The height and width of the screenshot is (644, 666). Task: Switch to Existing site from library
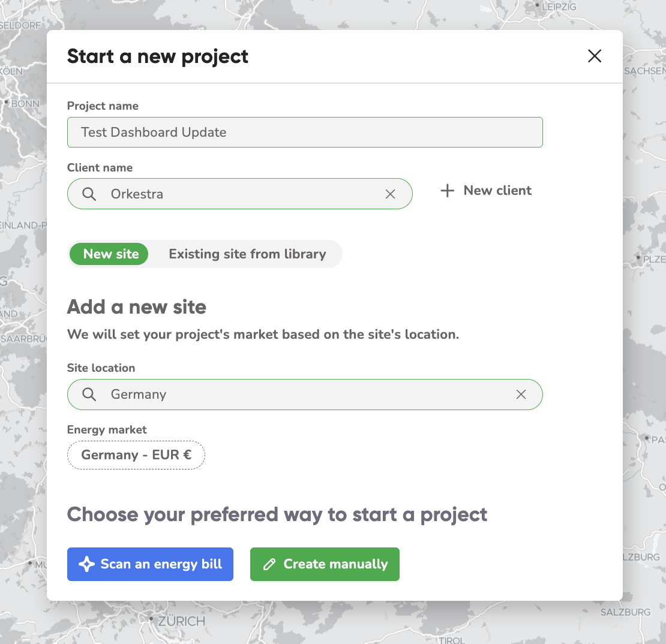[x=248, y=254]
